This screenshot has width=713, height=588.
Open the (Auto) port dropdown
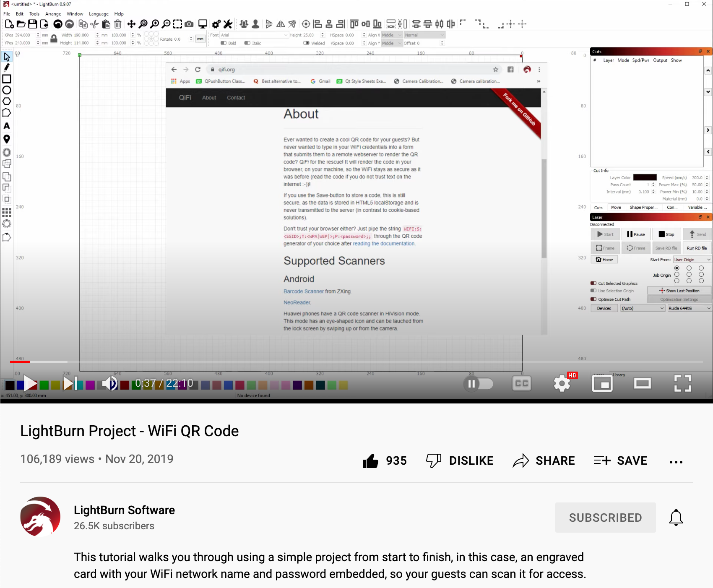643,308
